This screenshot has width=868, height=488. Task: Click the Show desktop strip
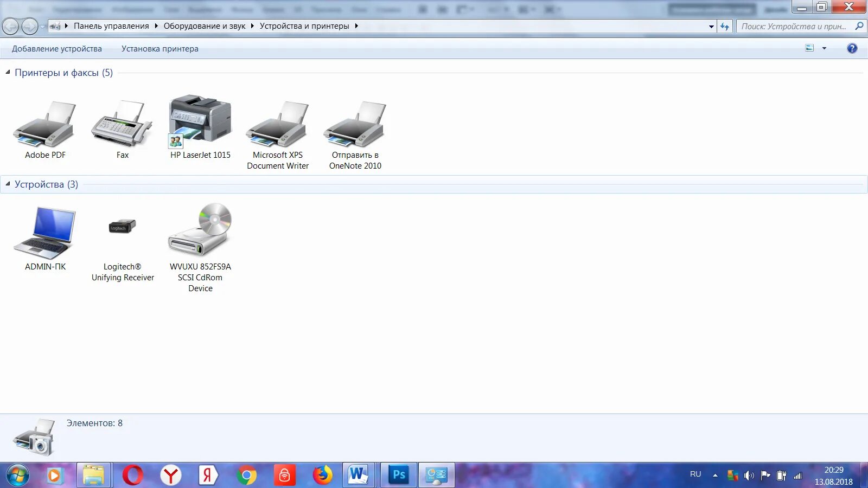[x=864, y=476]
